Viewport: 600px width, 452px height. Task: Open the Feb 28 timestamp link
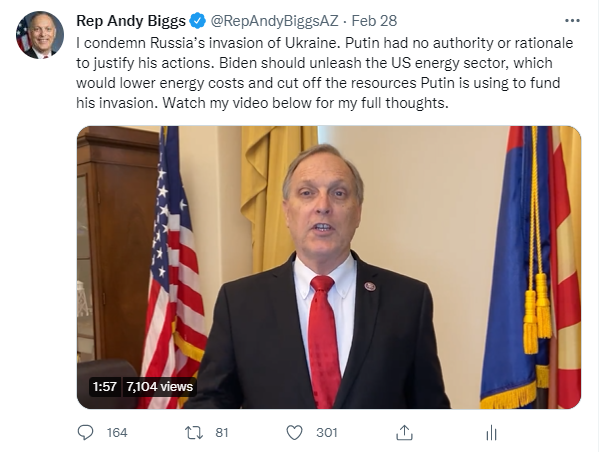coord(374,21)
